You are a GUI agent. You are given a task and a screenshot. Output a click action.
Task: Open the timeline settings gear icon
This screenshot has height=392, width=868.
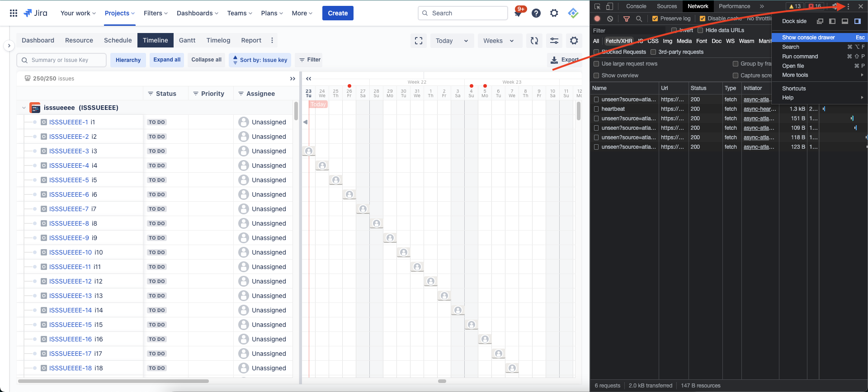[x=574, y=41]
